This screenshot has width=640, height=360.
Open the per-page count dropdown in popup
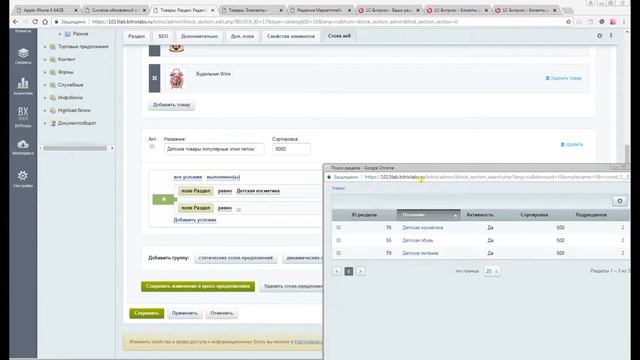pos(491,271)
